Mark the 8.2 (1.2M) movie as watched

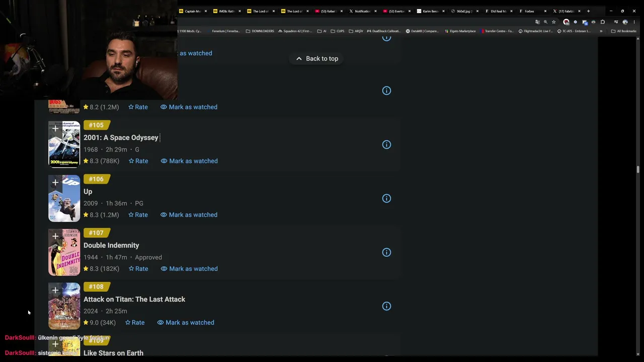(189, 107)
